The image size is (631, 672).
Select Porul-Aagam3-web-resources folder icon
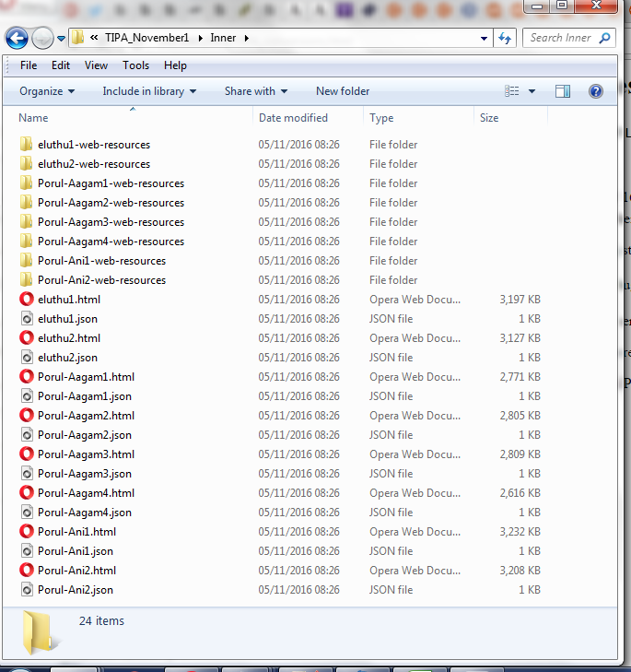point(26,222)
